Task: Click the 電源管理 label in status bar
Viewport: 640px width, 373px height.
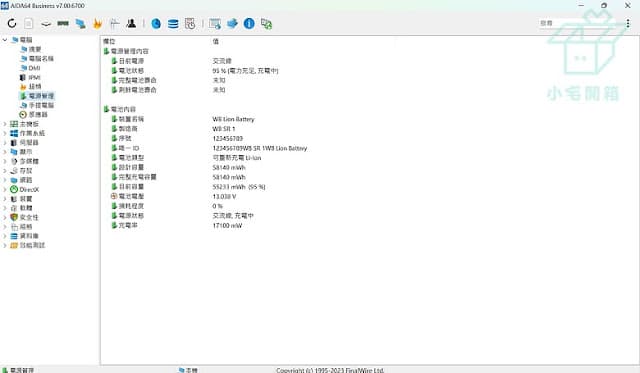Action: (22, 370)
